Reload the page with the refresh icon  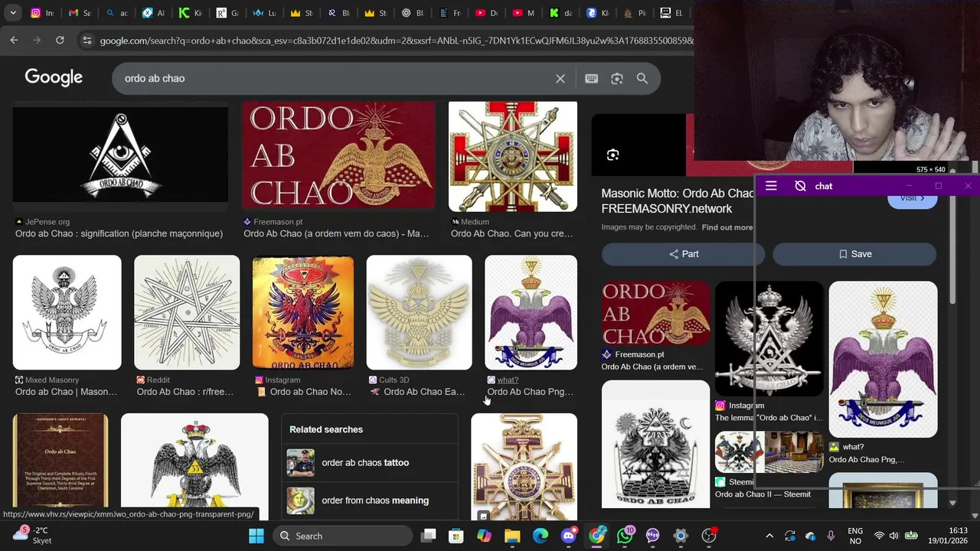click(60, 41)
